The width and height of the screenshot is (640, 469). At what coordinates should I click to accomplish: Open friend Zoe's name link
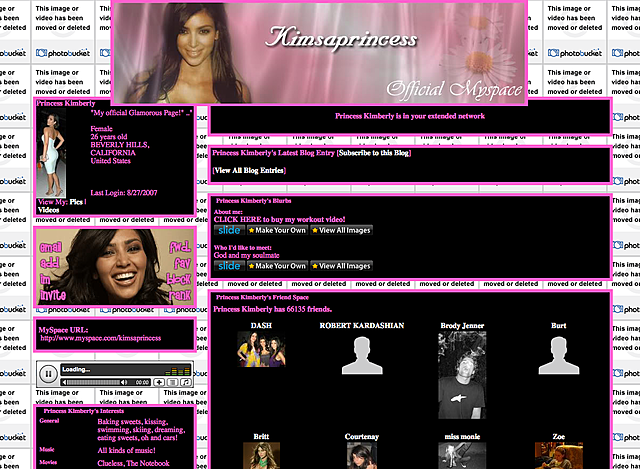point(558,436)
